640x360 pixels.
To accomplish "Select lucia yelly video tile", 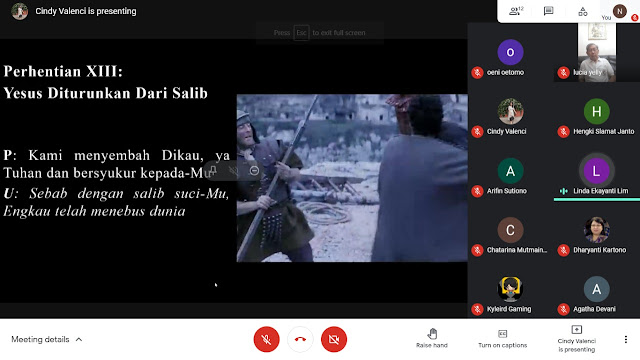I will tap(596, 52).
